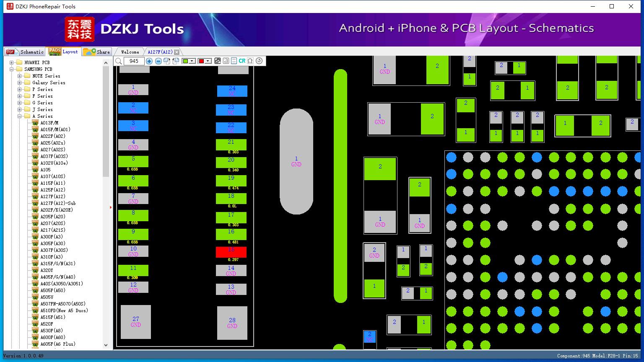Open the Share tab
Screen dimensions: 644x362
[96, 52]
